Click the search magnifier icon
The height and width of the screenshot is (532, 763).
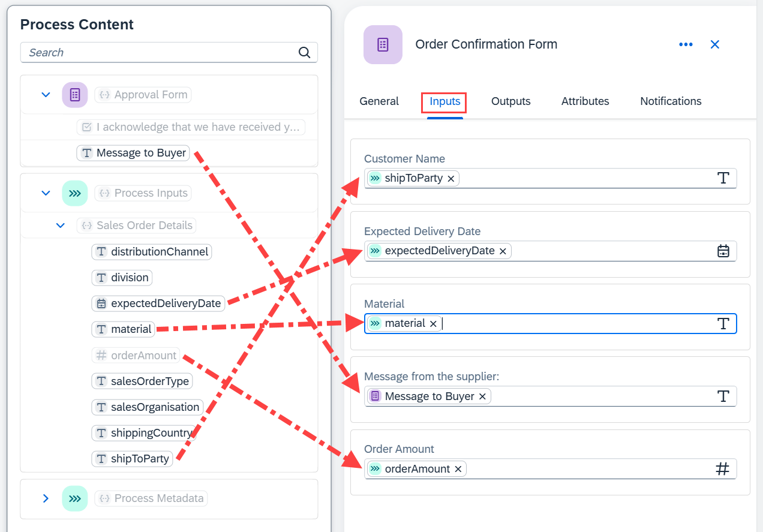click(305, 52)
